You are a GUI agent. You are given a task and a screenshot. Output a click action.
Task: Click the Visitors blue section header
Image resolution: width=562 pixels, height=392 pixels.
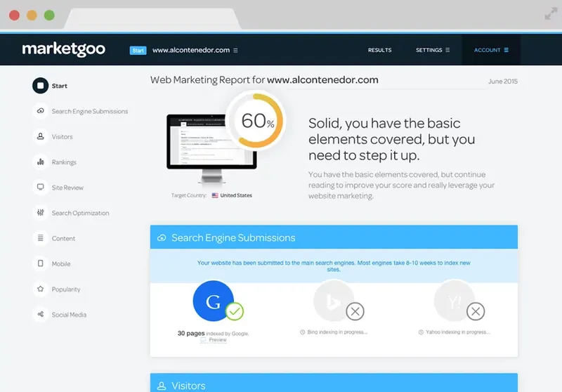334,383
